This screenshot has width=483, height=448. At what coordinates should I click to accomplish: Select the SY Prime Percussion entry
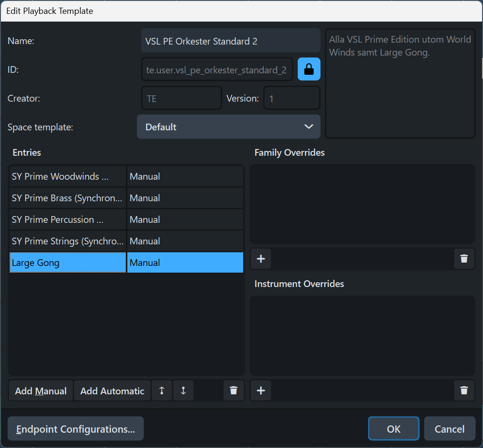68,219
